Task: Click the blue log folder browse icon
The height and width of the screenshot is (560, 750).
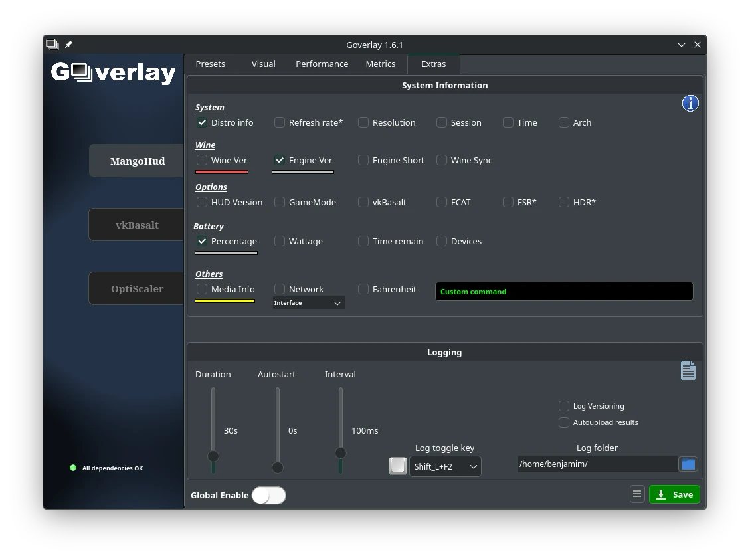Action: 688,464
